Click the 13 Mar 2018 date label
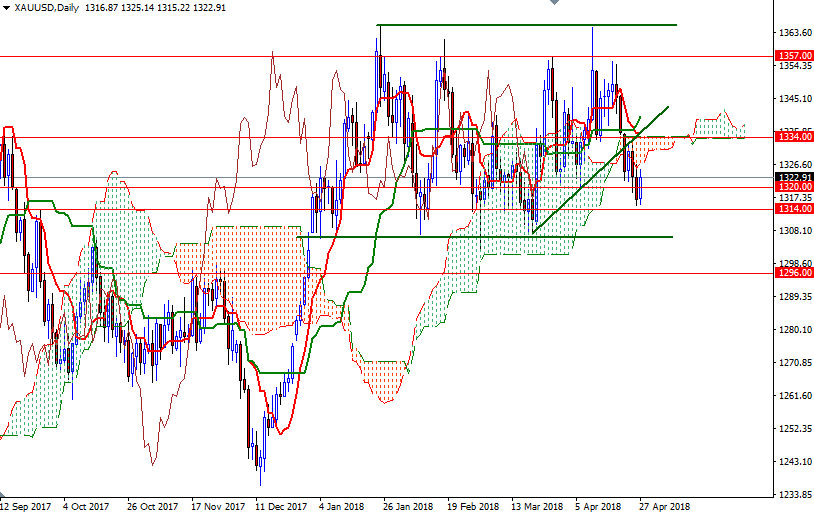 (x=537, y=506)
